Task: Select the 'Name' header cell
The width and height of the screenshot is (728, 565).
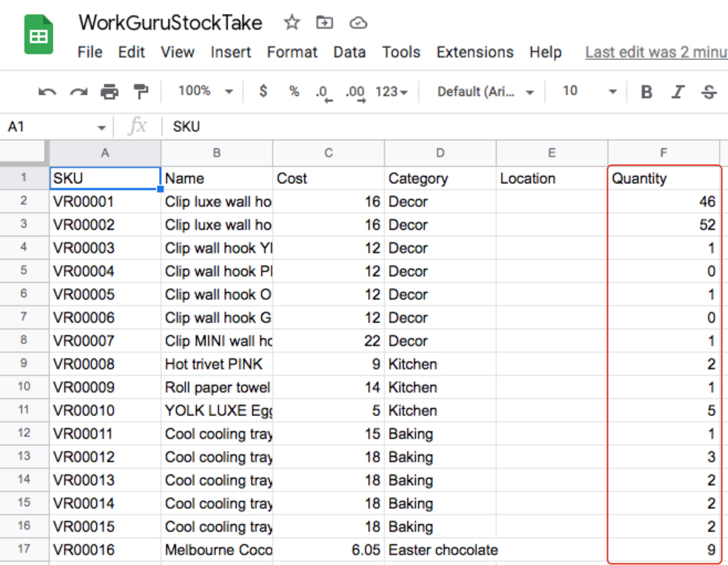Action: pyautogui.click(x=217, y=178)
